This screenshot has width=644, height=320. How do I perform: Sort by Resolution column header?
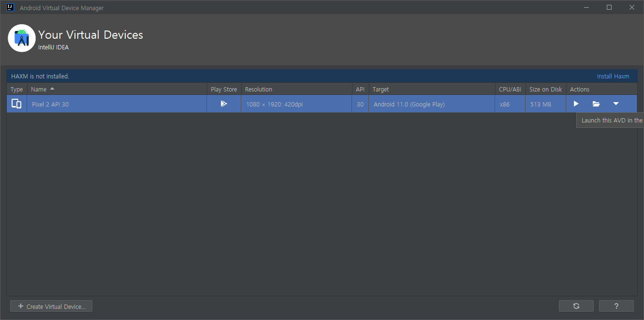point(296,89)
